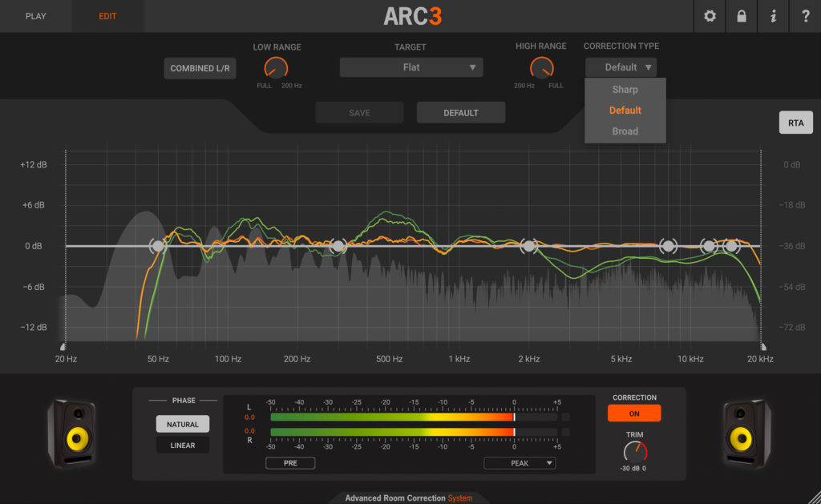
Task: Switch to the EDIT tab
Action: coord(107,16)
